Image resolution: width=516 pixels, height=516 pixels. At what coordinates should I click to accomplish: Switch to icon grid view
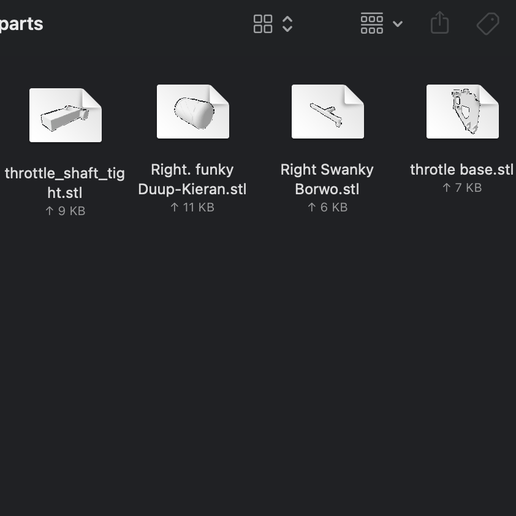[263, 24]
